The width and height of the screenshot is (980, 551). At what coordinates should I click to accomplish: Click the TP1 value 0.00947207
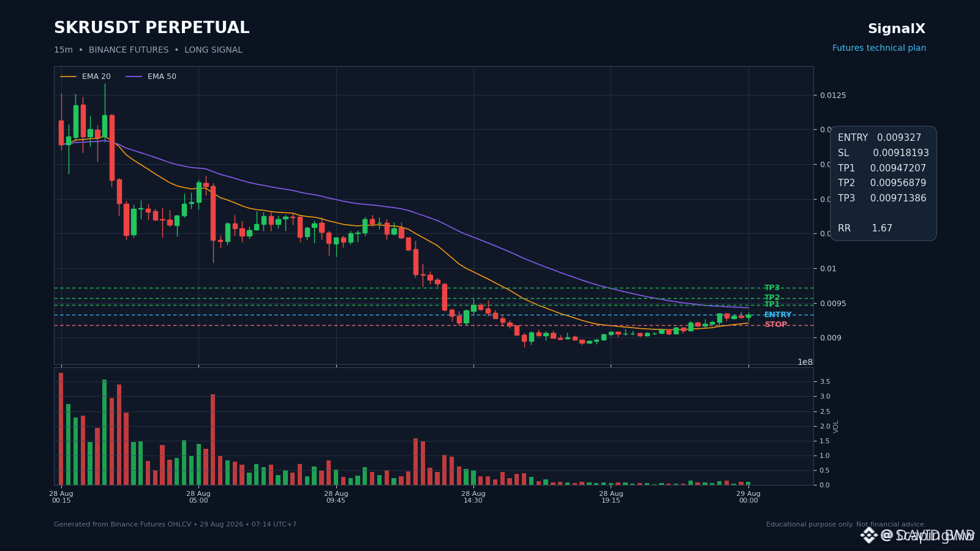click(898, 168)
